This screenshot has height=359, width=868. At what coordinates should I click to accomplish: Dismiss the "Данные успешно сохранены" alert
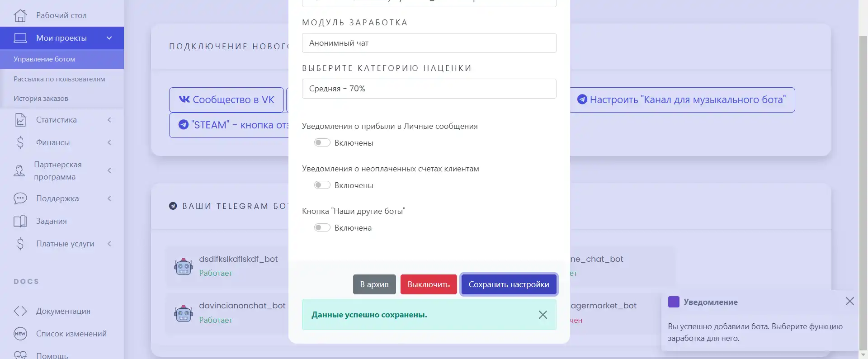click(x=543, y=315)
